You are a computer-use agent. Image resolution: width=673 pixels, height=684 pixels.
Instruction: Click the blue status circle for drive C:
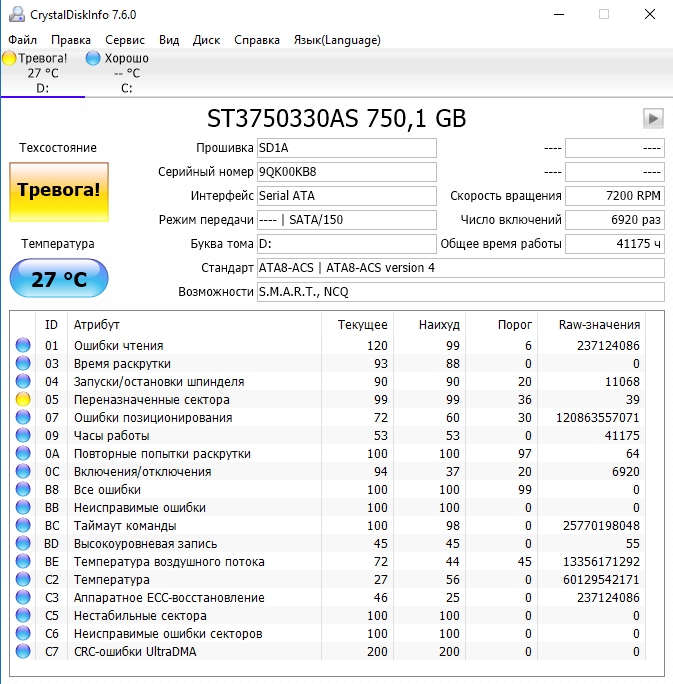click(93, 58)
